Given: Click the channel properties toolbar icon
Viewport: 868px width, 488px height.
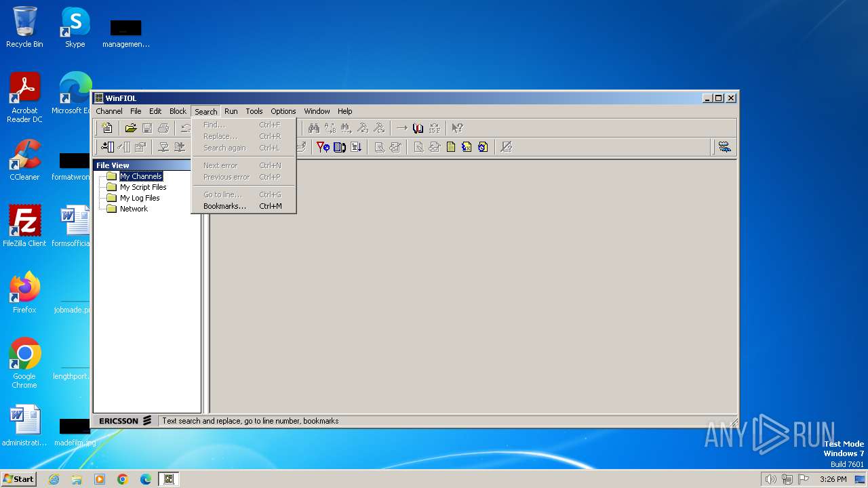Looking at the screenshot, I should (x=140, y=146).
